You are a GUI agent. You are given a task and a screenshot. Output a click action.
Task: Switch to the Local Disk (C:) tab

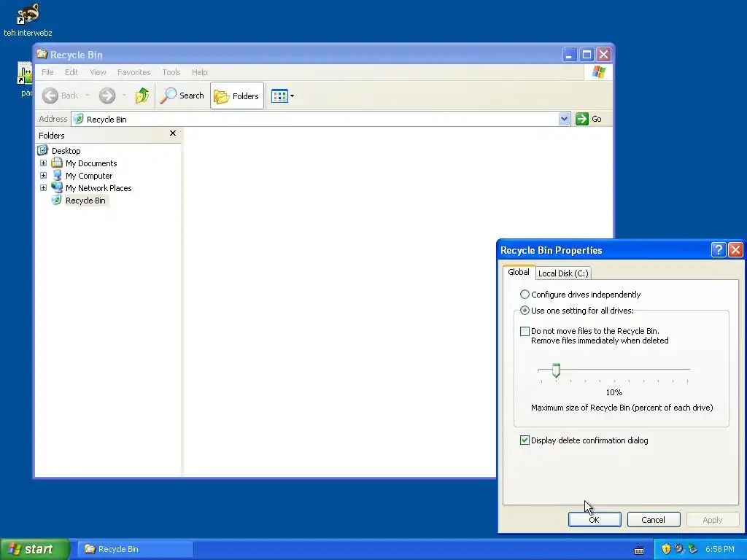click(x=563, y=273)
